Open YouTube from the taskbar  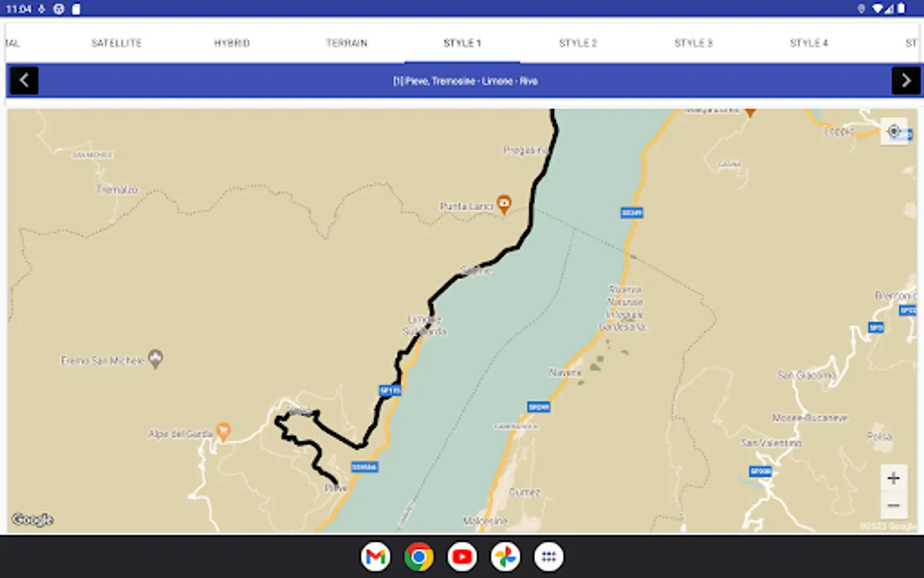point(462,557)
